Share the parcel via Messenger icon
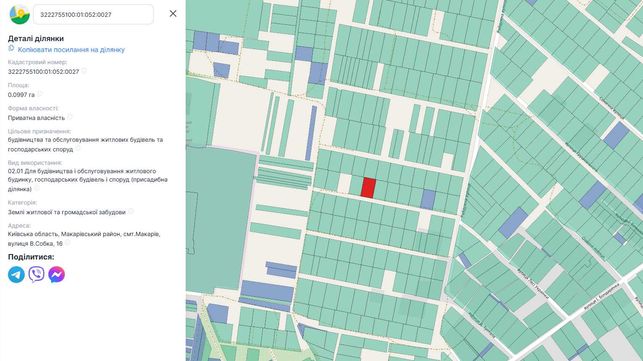The width and height of the screenshot is (643, 361). click(57, 274)
